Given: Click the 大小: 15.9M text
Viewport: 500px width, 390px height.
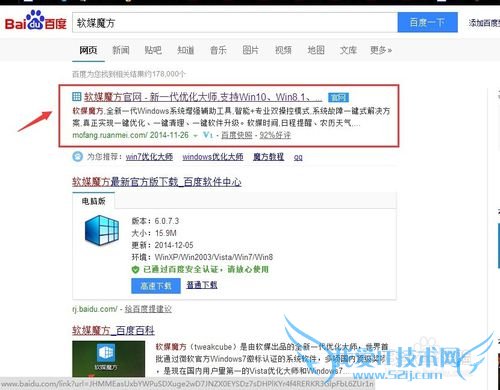Looking at the screenshot, I should (154, 233).
